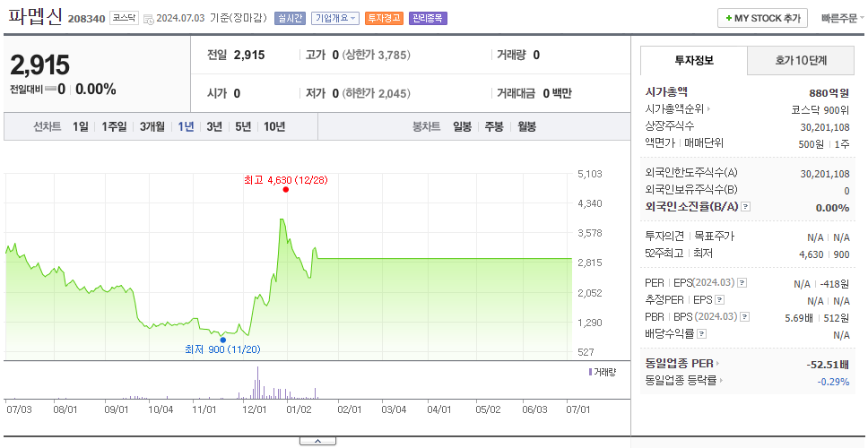Viewport: 868px width, 448px height.
Task: Click the 상장주식수 label
Action: pos(670,126)
